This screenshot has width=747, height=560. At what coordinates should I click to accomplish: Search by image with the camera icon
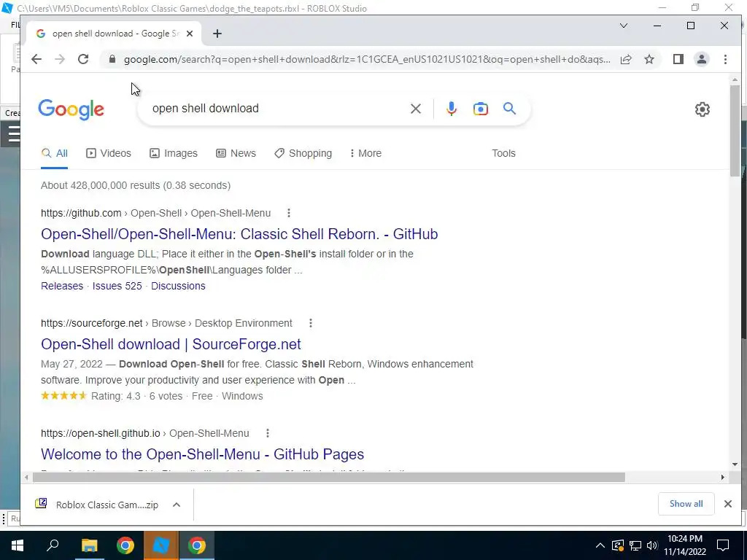480,109
